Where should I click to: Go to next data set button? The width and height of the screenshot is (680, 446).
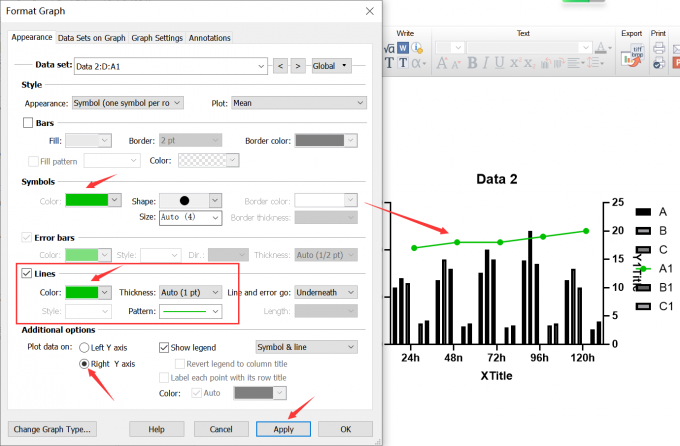pyautogui.click(x=298, y=66)
